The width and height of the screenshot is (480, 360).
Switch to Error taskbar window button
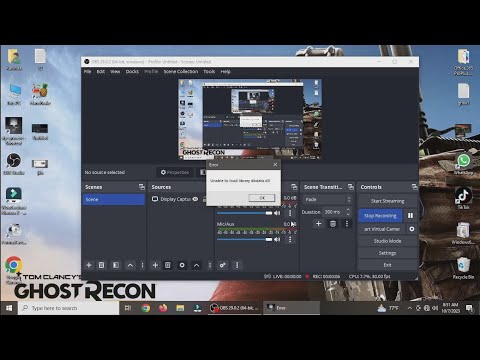tap(291, 308)
